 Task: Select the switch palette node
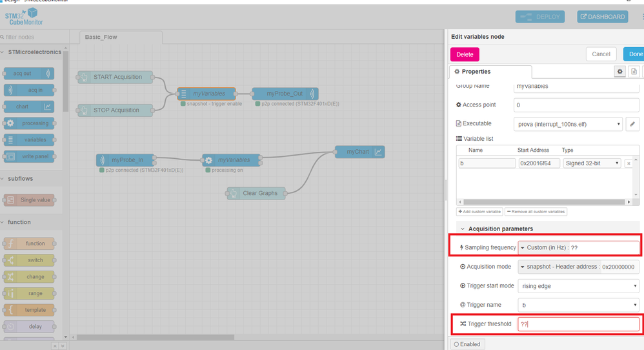pos(29,260)
